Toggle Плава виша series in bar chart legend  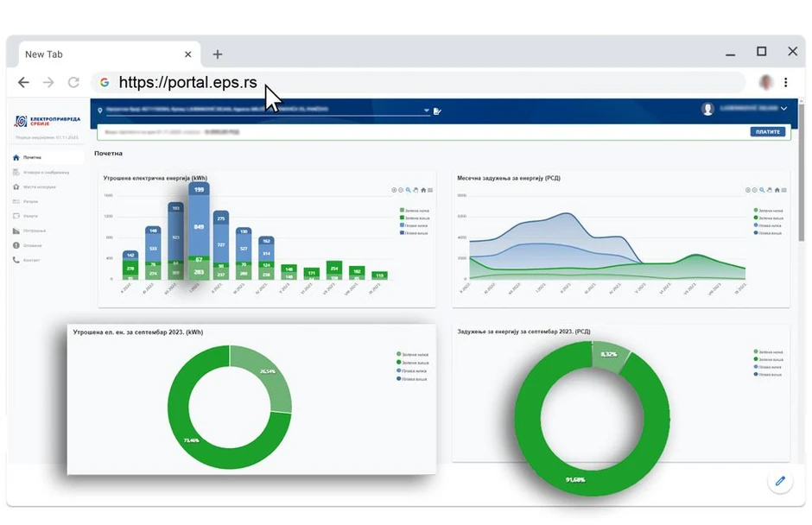(415, 233)
